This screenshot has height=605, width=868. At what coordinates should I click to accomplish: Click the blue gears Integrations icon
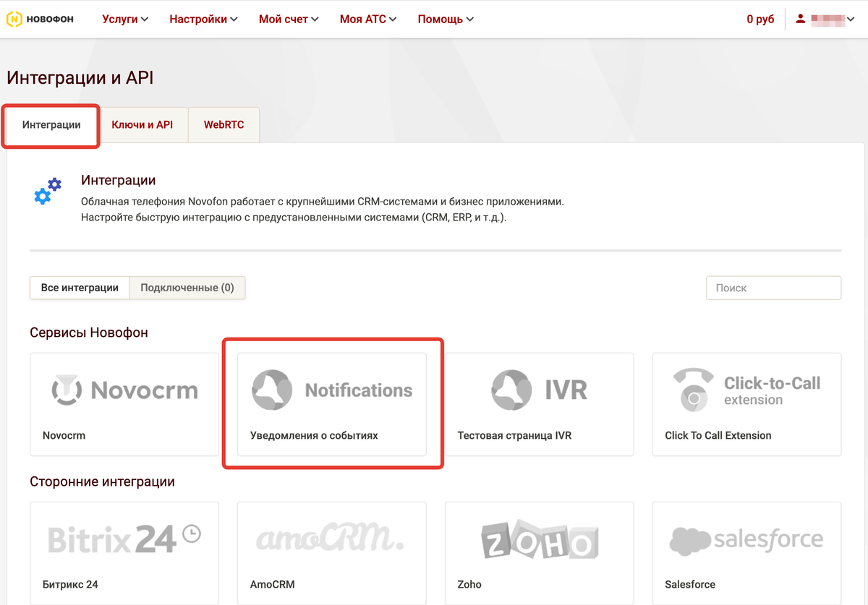[x=48, y=191]
